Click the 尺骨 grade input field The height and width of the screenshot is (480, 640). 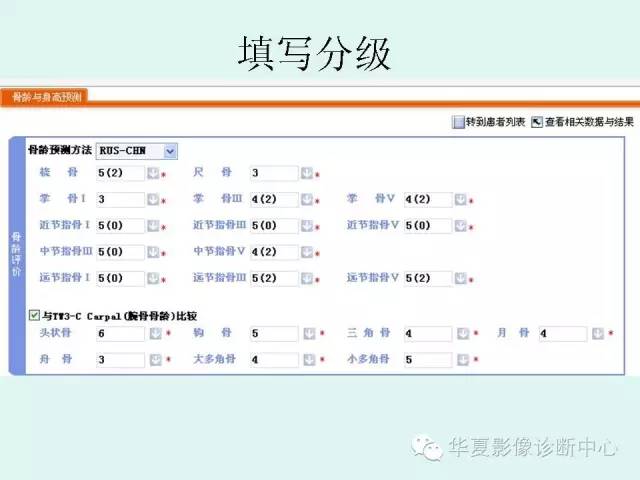[274, 173]
